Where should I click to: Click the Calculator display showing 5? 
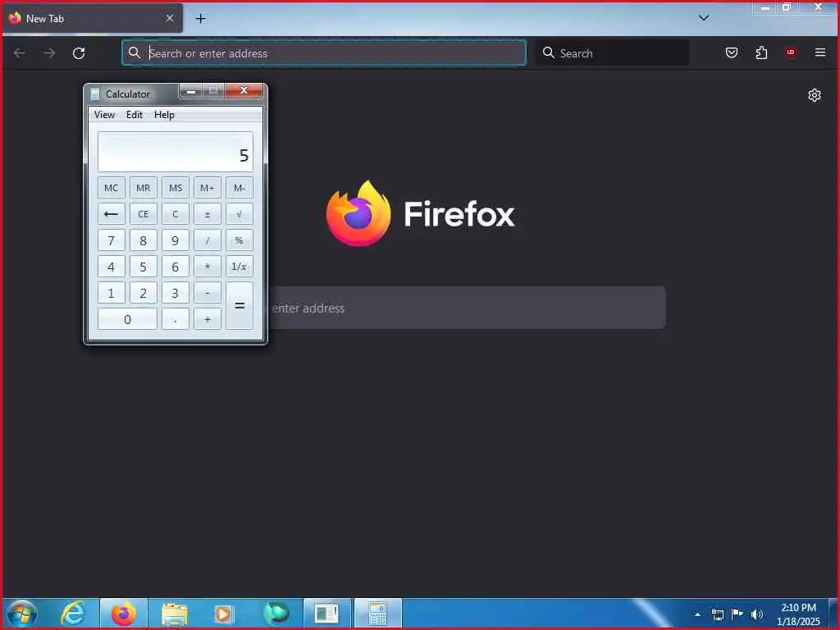[x=176, y=152]
